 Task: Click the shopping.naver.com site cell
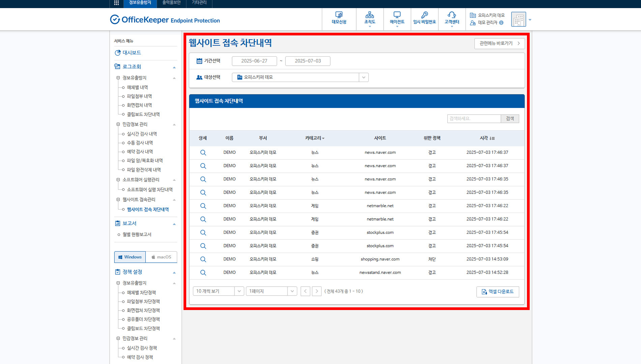380,259
